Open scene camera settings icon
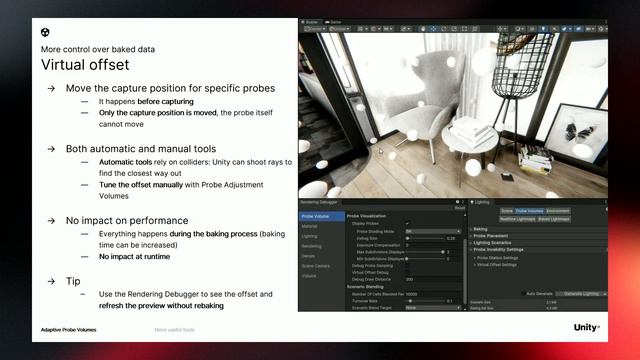This screenshot has height=360, width=640. (589, 29)
